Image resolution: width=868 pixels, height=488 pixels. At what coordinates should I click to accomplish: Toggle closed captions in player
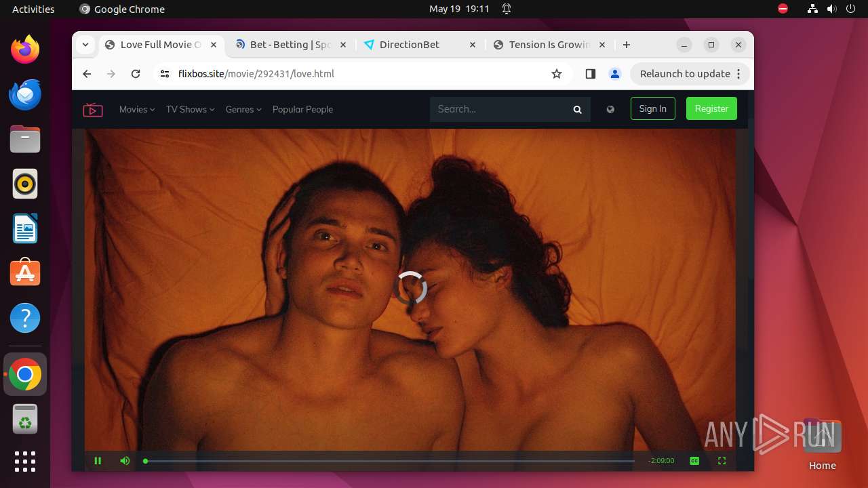[x=694, y=461]
